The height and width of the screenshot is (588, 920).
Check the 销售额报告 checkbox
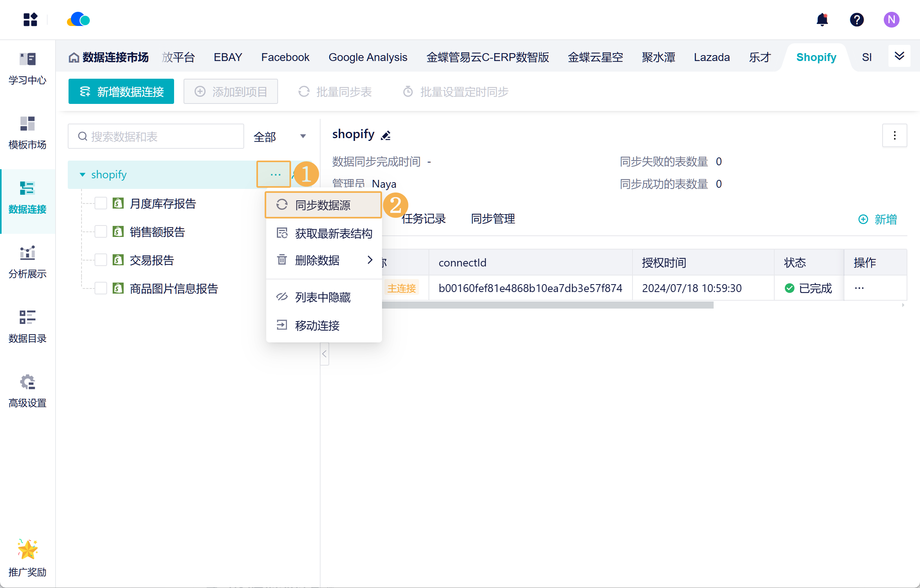[101, 232]
